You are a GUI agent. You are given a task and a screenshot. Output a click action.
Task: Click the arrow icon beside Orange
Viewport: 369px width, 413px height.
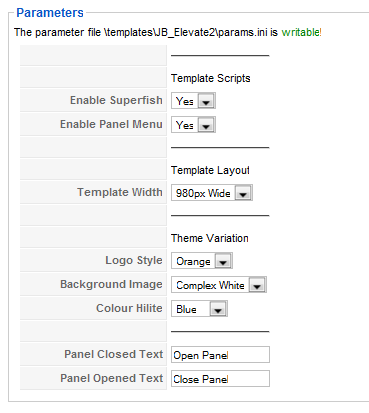(x=223, y=261)
